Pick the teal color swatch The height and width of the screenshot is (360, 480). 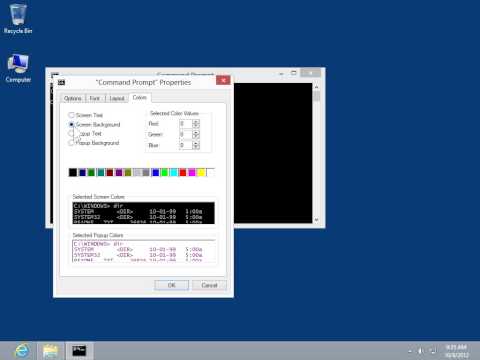(100, 172)
